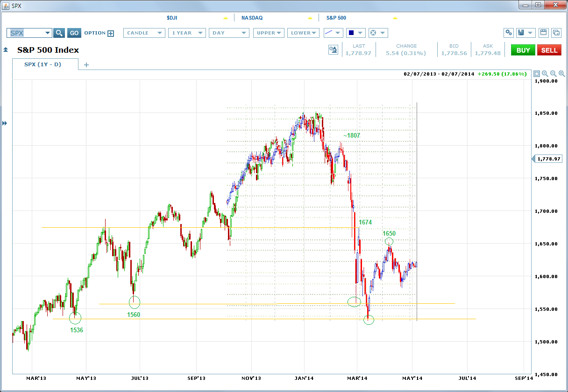The width and height of the screenshot is (568, 392).
Task: Toggle left side panel double arrow
Action: point(5,123)
